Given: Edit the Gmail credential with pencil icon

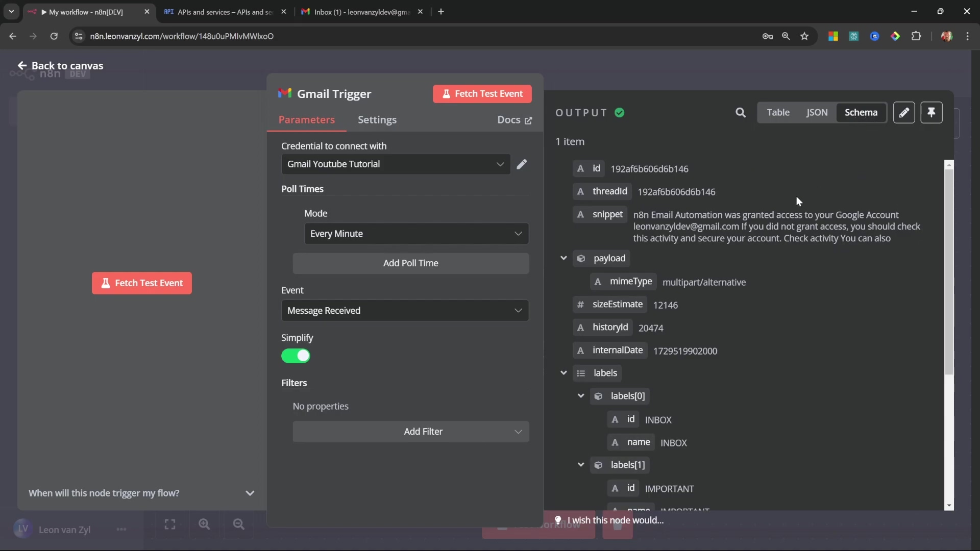Looking at the screenshot, I should [522, 164].
